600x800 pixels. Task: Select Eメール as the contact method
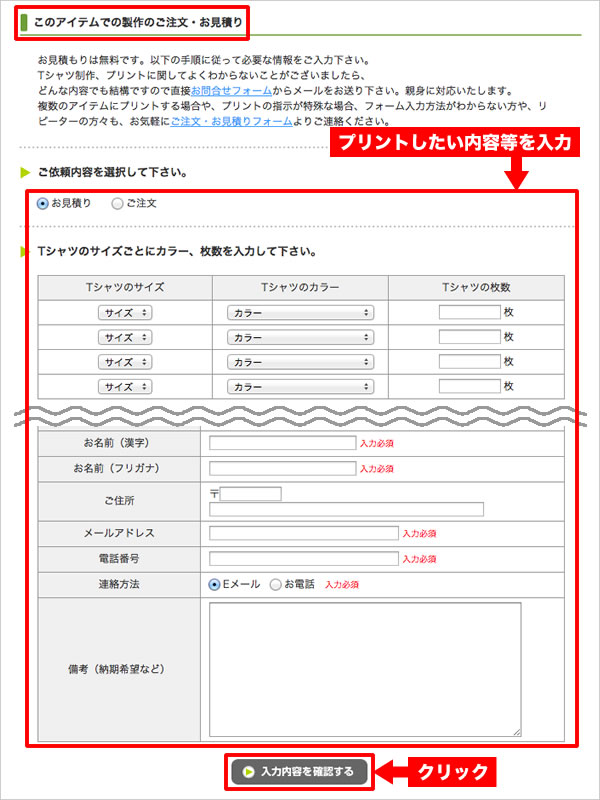point(215,584)
